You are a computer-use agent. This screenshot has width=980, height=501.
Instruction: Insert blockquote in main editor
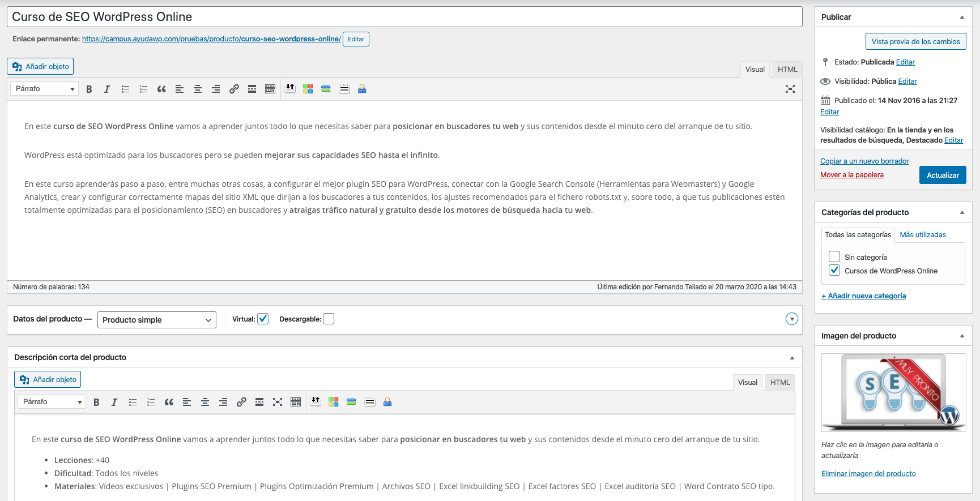(161, 89)
